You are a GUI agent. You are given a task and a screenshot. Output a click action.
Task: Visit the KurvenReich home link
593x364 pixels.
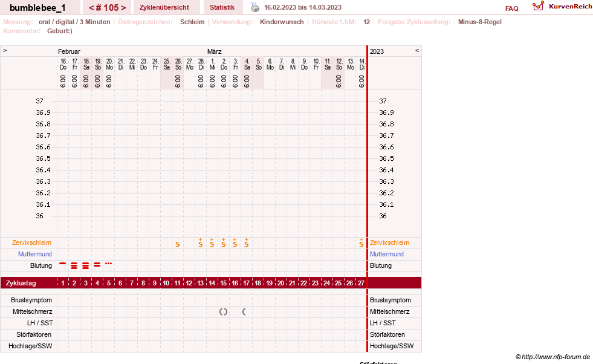point(570,7)
